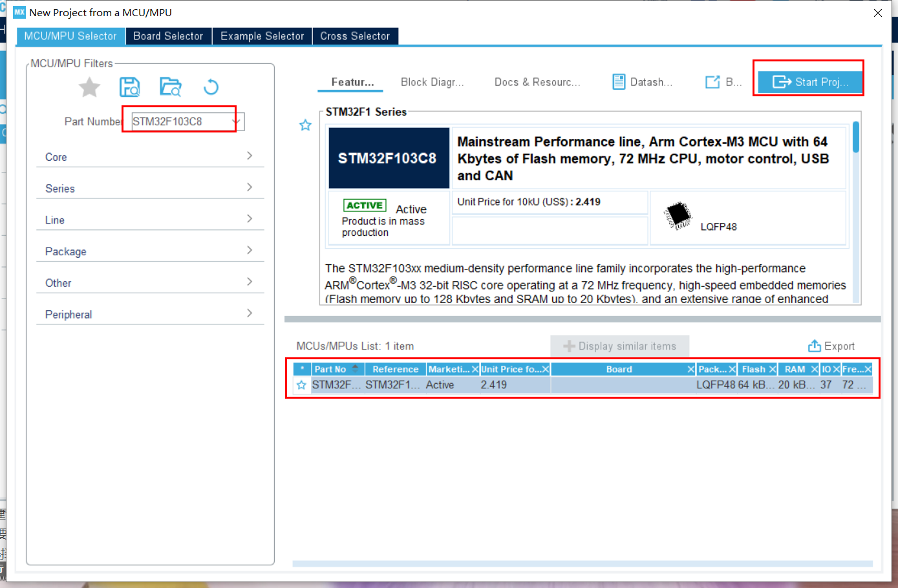The height and width of the screenshot is (588, 898).
Task: Remove the Package column
Action: click(x=732, y=369)
